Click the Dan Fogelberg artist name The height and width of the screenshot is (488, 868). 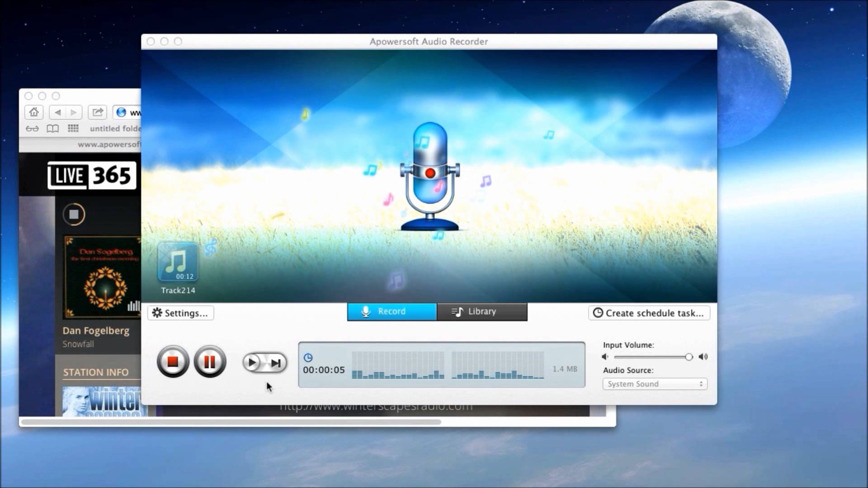tap(96, 331)
